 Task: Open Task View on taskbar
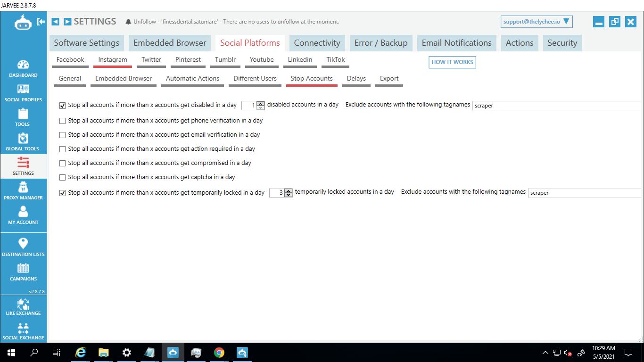57,353
